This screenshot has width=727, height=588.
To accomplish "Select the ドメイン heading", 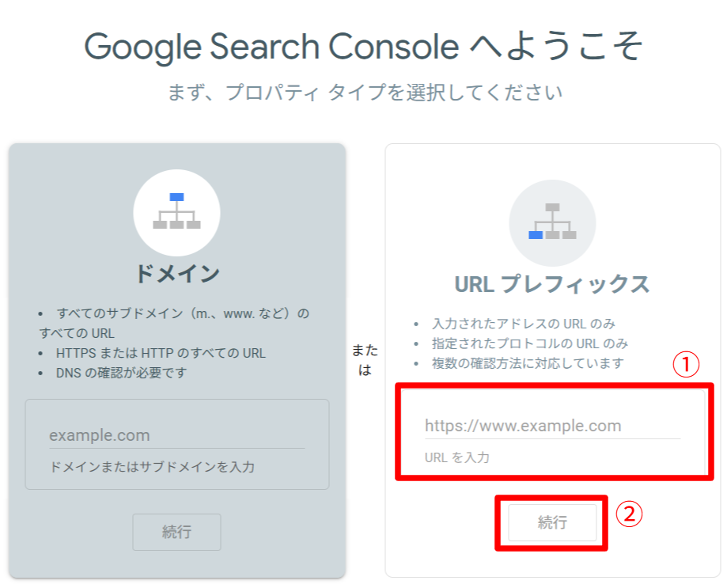I will (176, 274).
